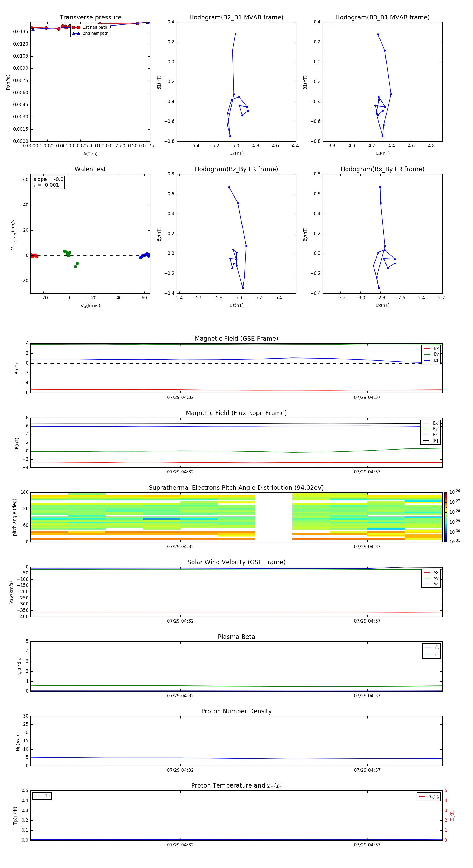Click the 10^-31 colorbar tick label
The image size is (473, 868).
tap(455, 542)
